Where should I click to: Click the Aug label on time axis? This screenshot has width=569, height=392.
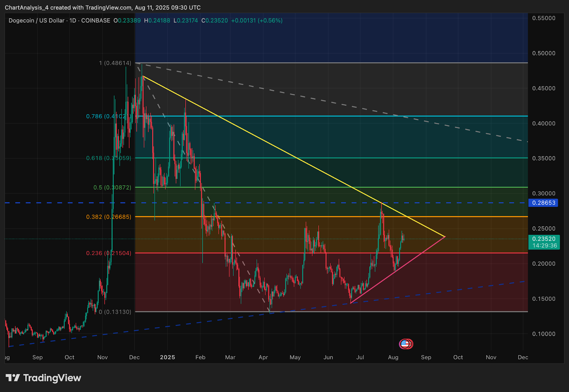(x=393, y=357)
